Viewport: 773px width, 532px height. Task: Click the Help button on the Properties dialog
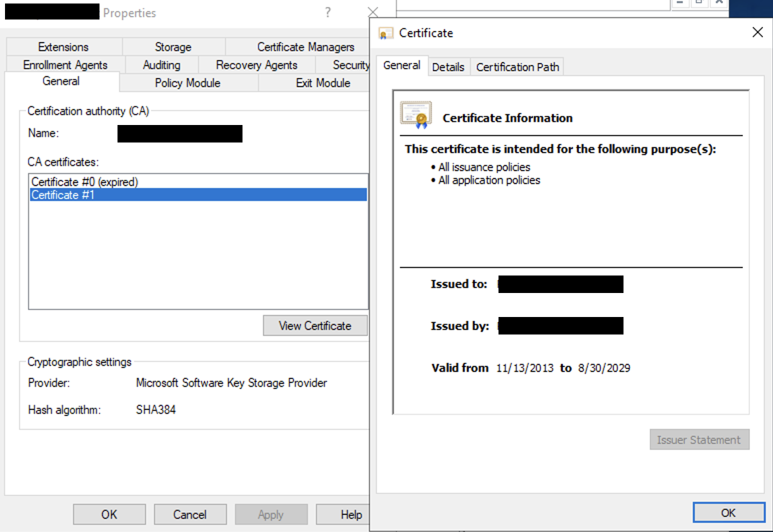352,514
